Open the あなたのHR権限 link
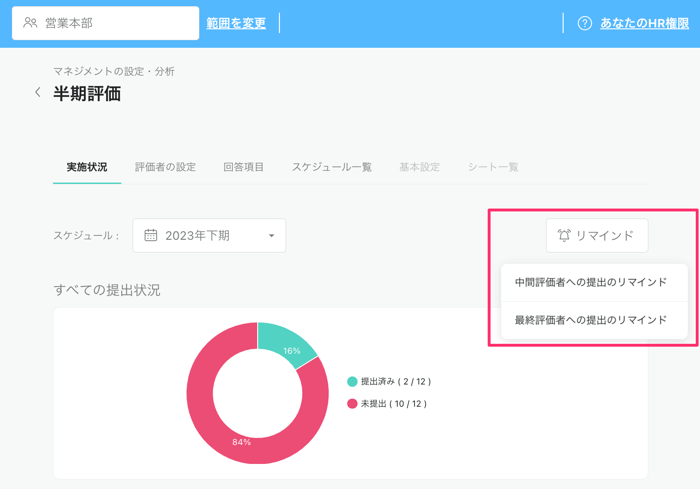The image size is (700, 489). (x=644, y=23)
